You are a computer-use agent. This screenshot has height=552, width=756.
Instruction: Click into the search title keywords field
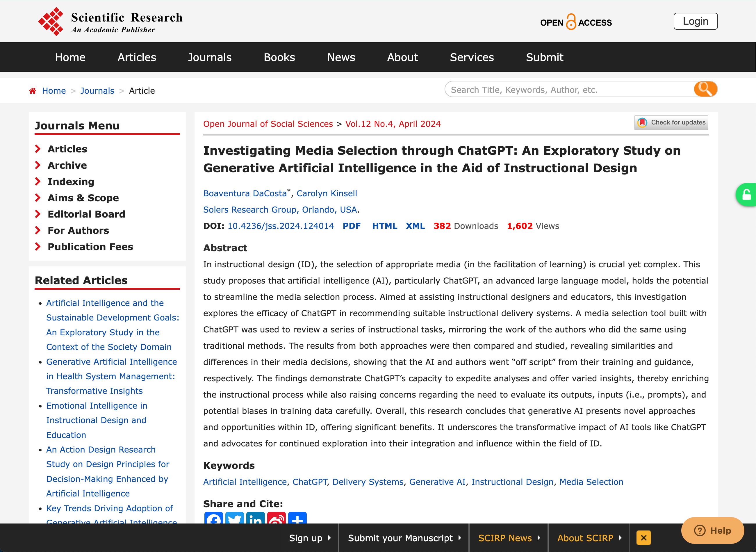click(570, 90)
